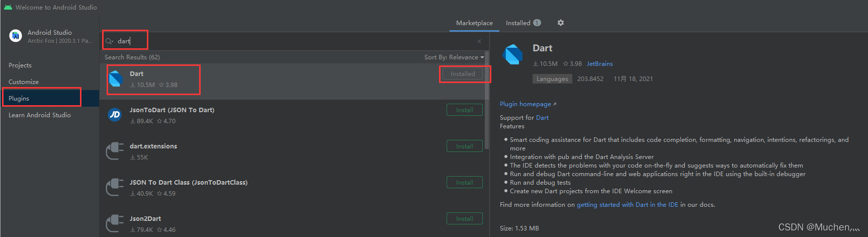Click the Android Studio logo in sidebar
Screen dimensions: 868x237
tap(16, 36)
